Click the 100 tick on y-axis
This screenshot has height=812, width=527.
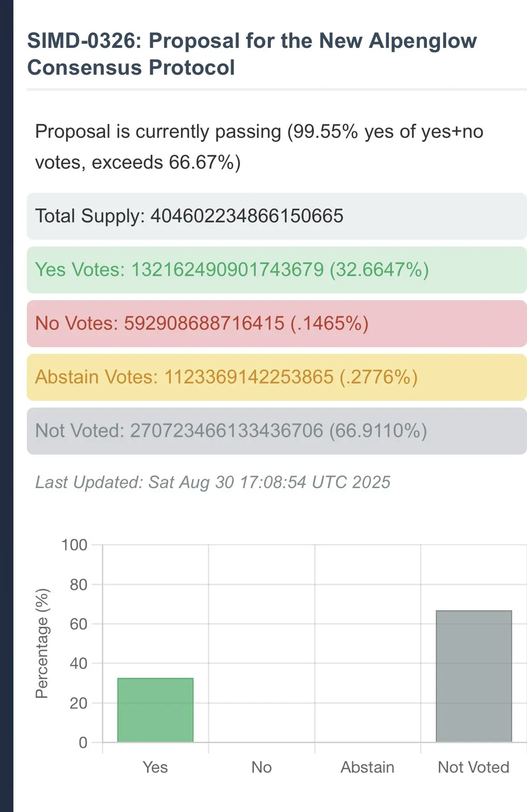click(x=74, y=545)
